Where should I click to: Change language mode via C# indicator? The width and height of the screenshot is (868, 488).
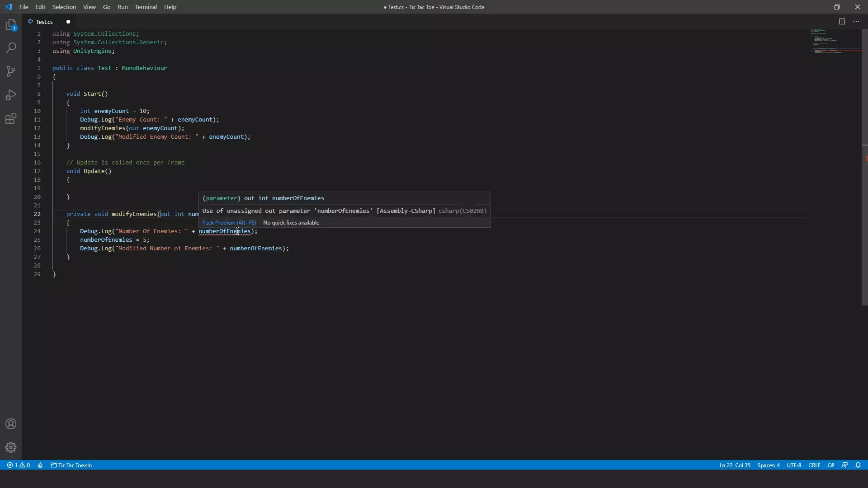(831, 465)
